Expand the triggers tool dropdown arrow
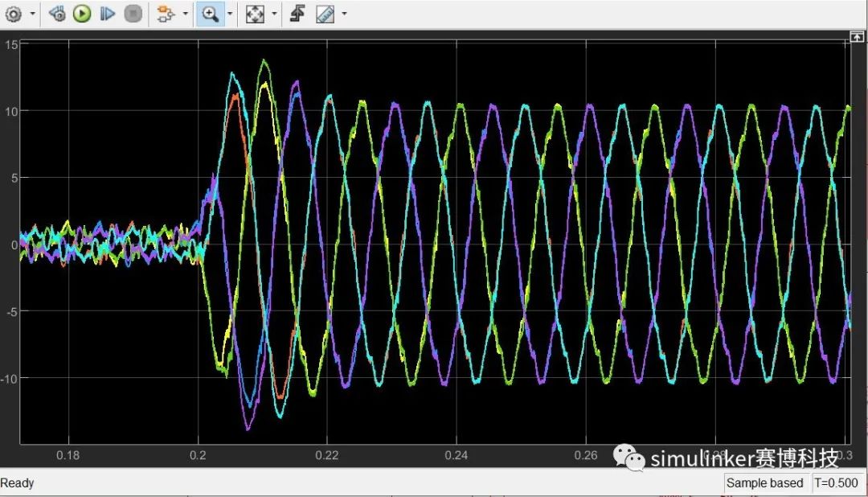The height and width of the screenshot is (497, 868). (x=185, y=14)
